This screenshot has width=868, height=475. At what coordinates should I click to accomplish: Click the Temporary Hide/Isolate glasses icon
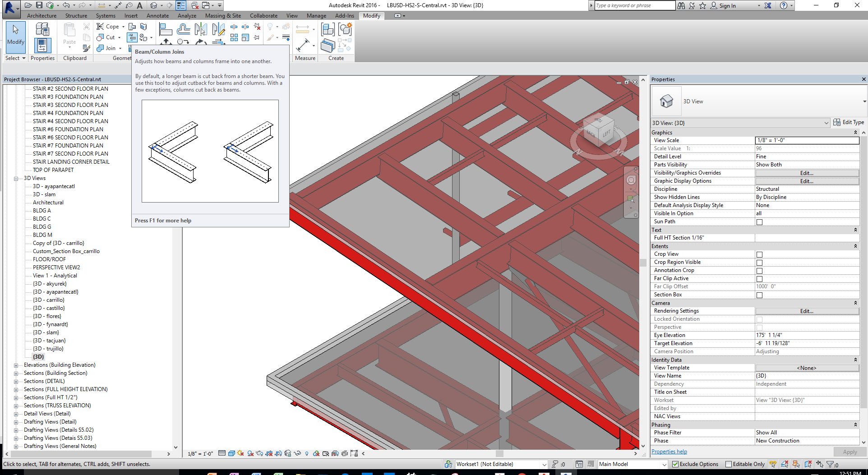point(297,453)
